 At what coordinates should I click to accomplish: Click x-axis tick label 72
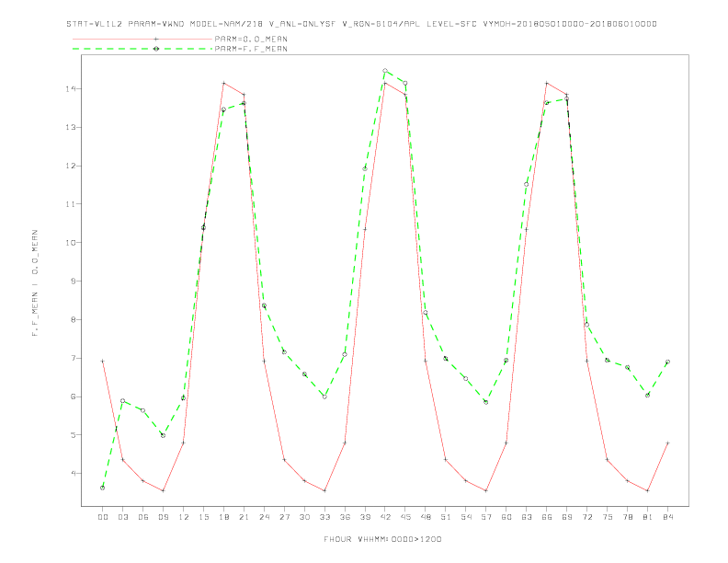586,517
